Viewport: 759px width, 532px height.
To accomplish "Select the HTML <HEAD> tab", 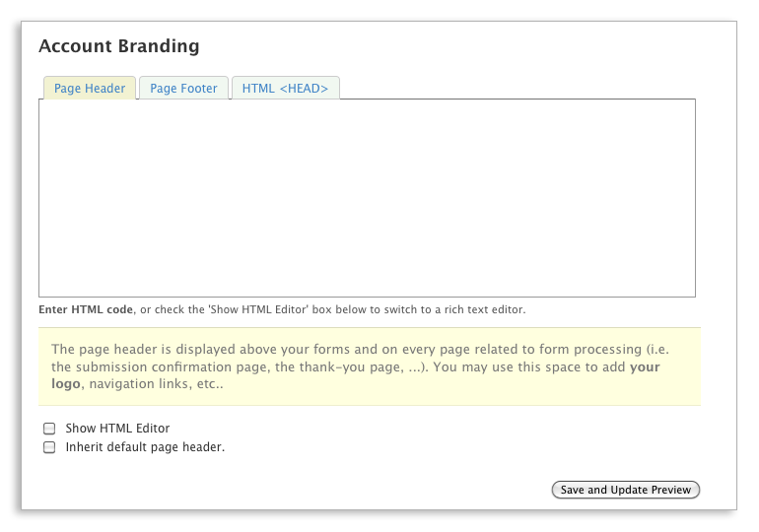I will (285, 89).
